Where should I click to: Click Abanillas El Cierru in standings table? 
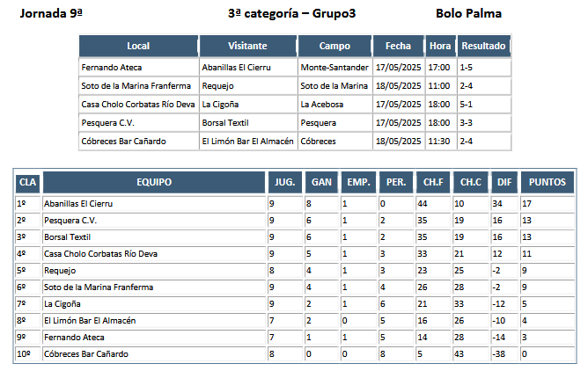pos(78,204)
